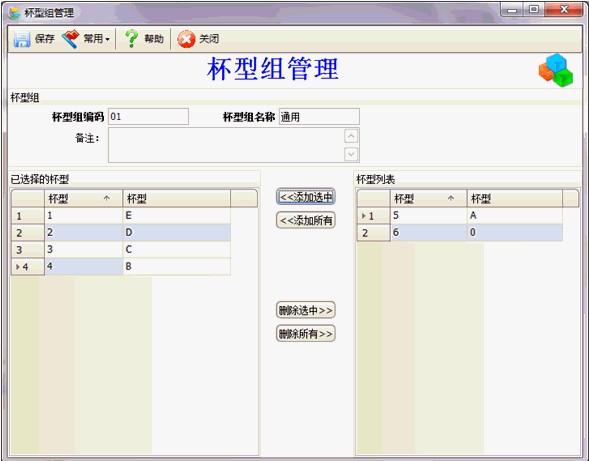Viewport: 589px width, 461px height.
Task: Click the 备注 scroll down arrow
Action: click(x=351, y=154)
